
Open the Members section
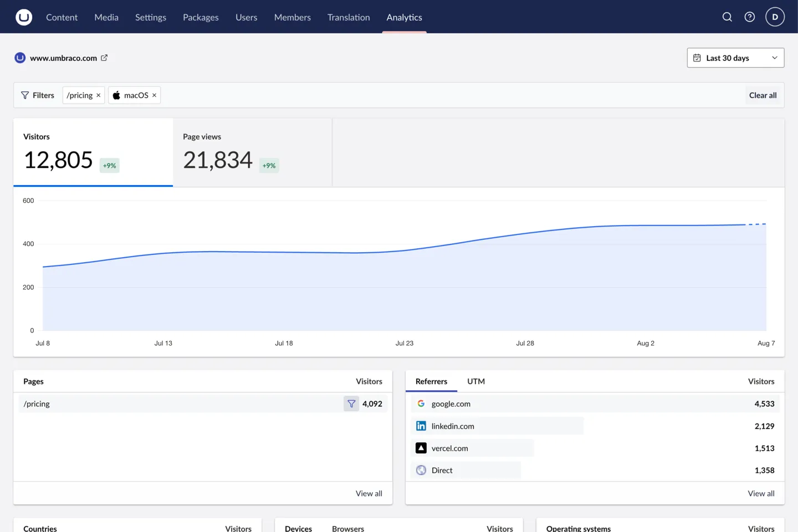[x=292, y=17]
